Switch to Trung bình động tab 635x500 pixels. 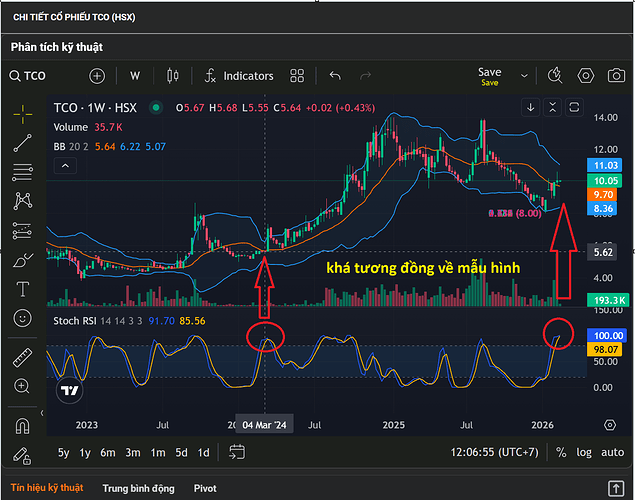pos(139,489)
